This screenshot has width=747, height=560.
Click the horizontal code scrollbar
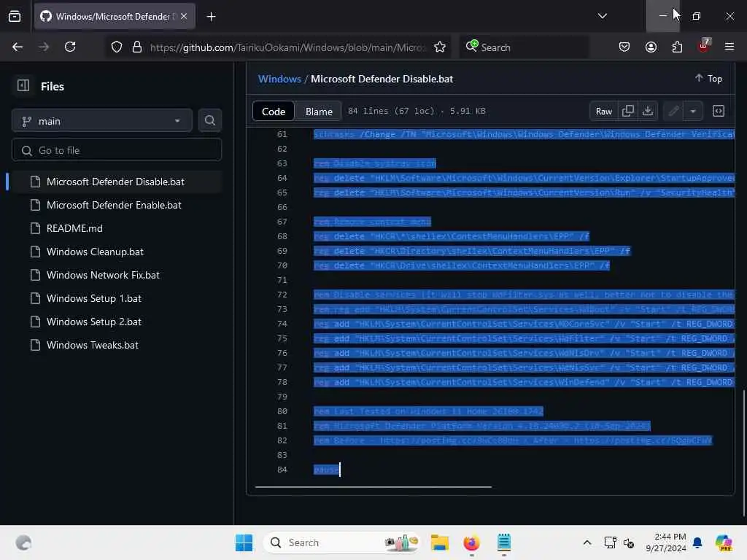point(373,487)
